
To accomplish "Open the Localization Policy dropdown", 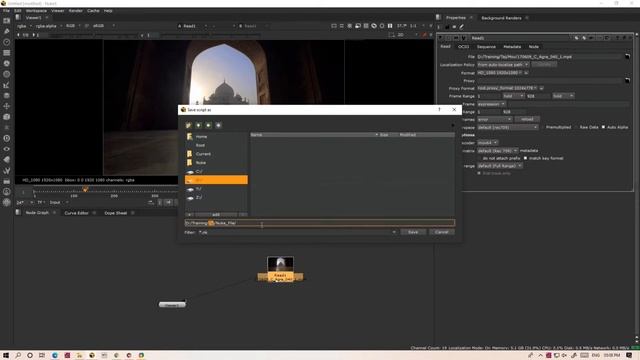I will [503, 64].
